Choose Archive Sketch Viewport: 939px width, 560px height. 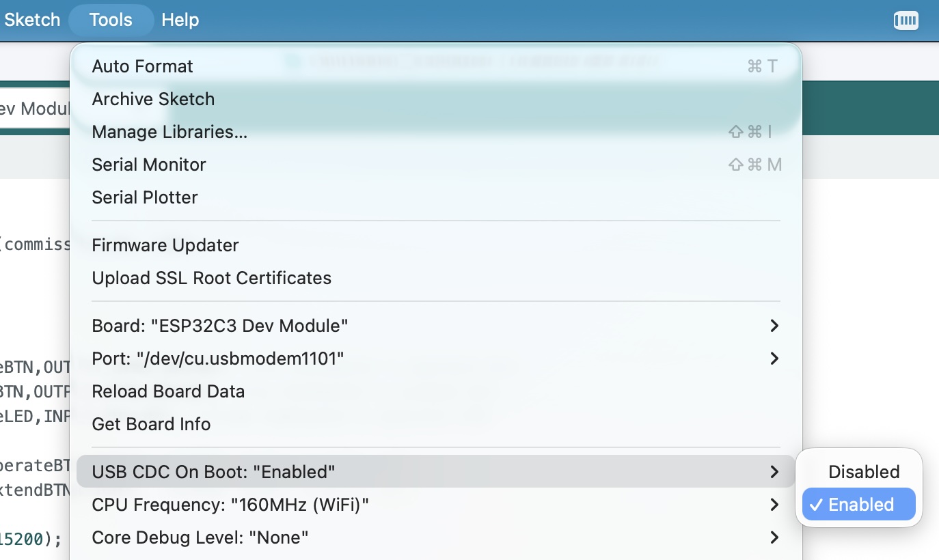click(153, 99)
